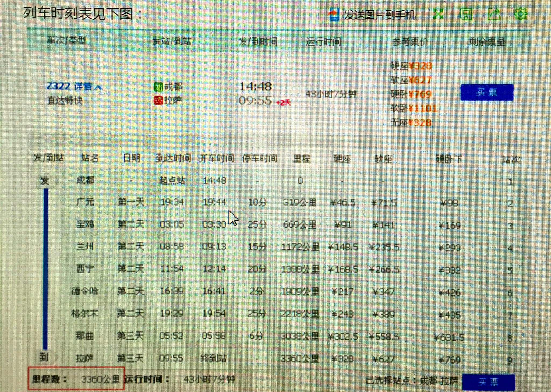Click the blue route progress bar
Image resolution: width=551 pixels, height=392 pixels.
click(x=46, y=269)
